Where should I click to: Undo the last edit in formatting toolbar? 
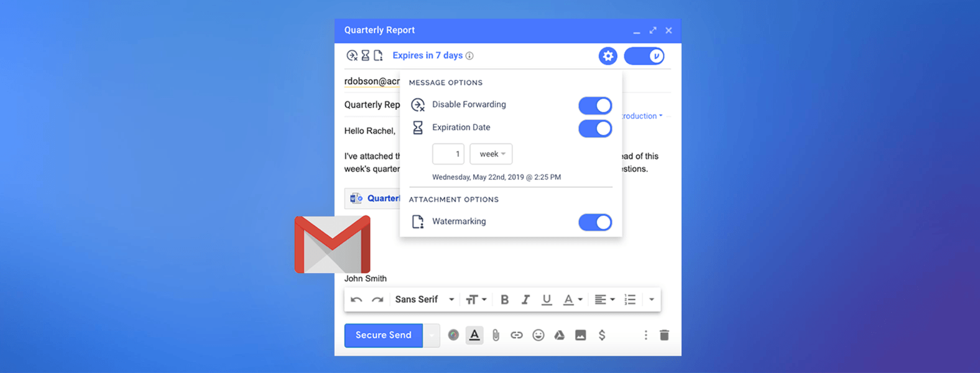pyautogui.click(x=356, y=300)
